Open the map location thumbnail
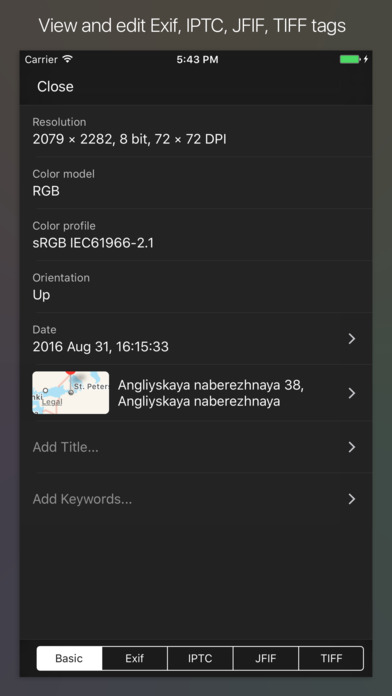 pos(71,393)
